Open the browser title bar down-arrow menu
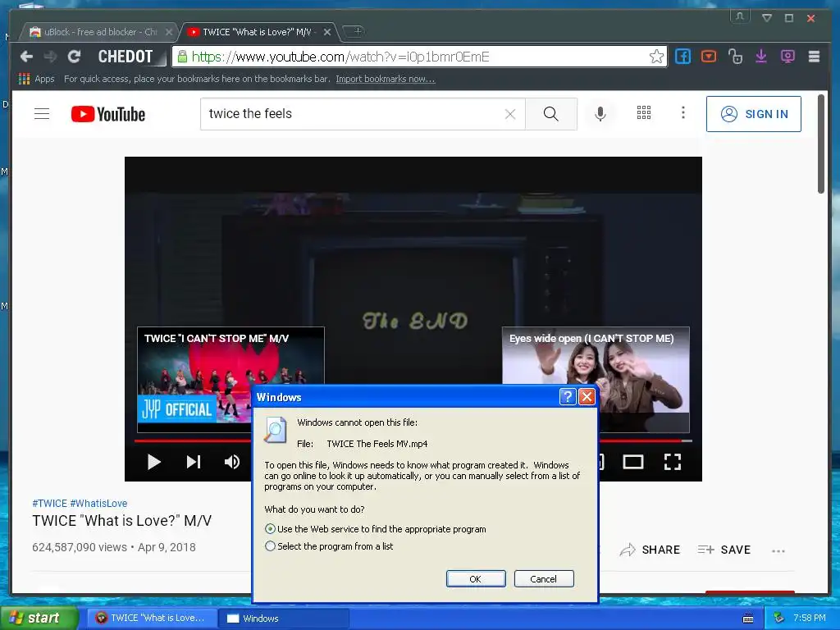The image size is (840, 630). (767, 18)
